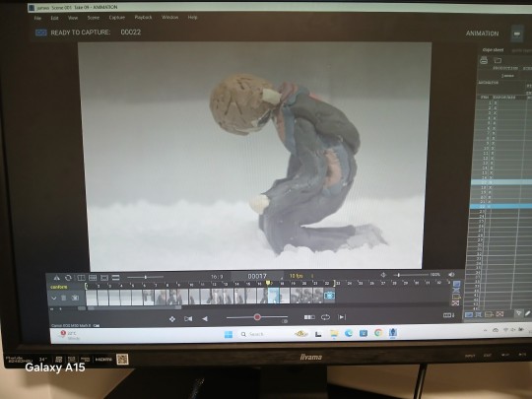The width and height of the screenshot is (532, 399).
Task: Click the camera icon beside READY TO CAPTURE
Action: click(41, 33)
